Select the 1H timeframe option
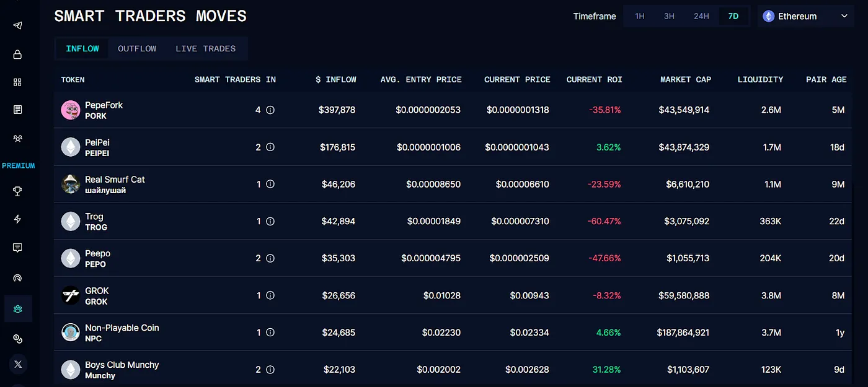 tap(639, 16)
